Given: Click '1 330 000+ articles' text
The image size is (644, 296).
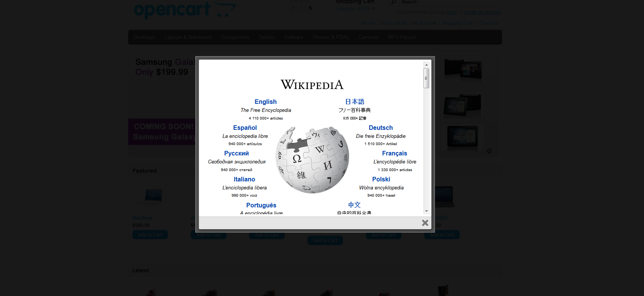Looking at the screenshot, I should [x=394, y=170].
